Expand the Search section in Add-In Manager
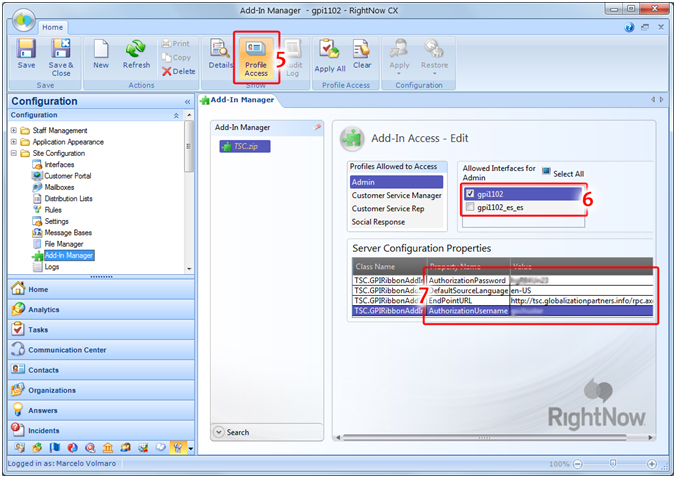This screenshot has height=478, width=676. 219,432
